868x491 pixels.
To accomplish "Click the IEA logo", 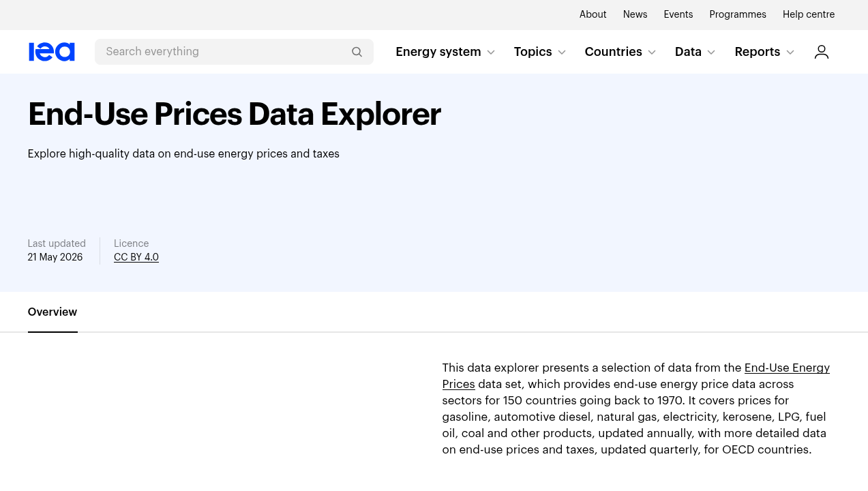I will [x=51, y=52].
